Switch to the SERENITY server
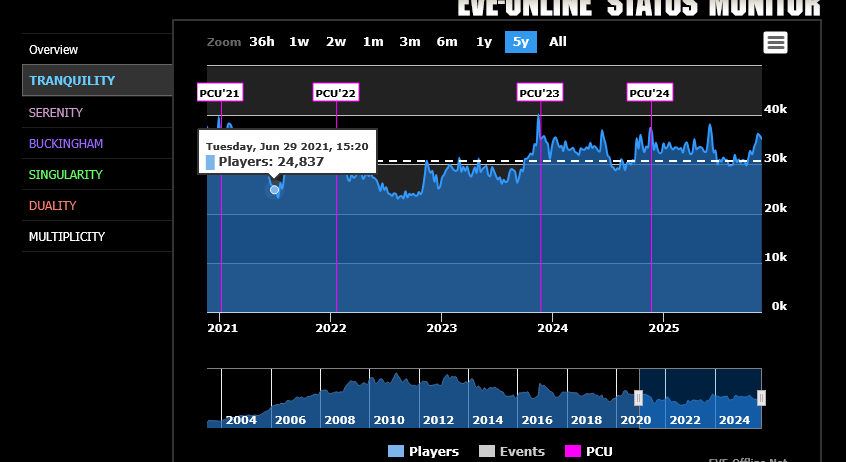The width and height of the screenshot is (846, 462). point(97,112)
